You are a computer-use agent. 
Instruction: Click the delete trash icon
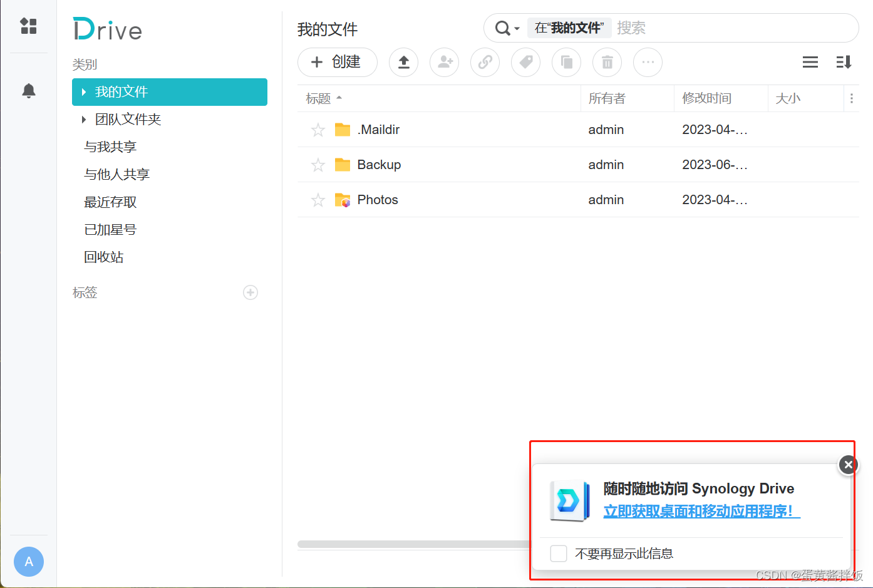tap(607, 62)
